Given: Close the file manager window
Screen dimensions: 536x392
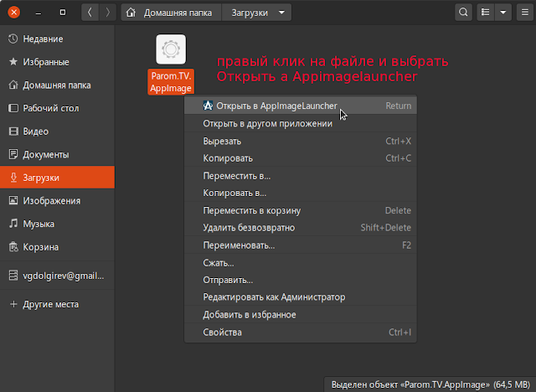Looking at the screenshot, I should click(14, 13).
